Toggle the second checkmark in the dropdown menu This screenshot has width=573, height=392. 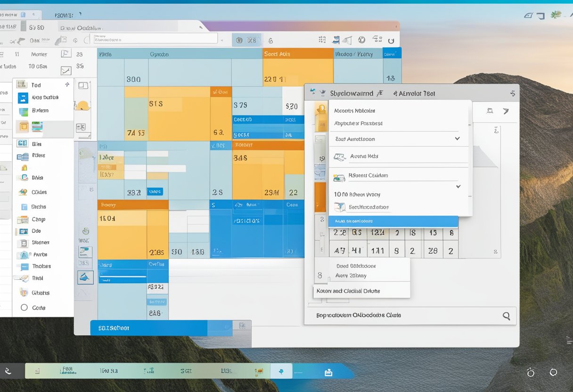pyautogui.click(x=458, y=187)
